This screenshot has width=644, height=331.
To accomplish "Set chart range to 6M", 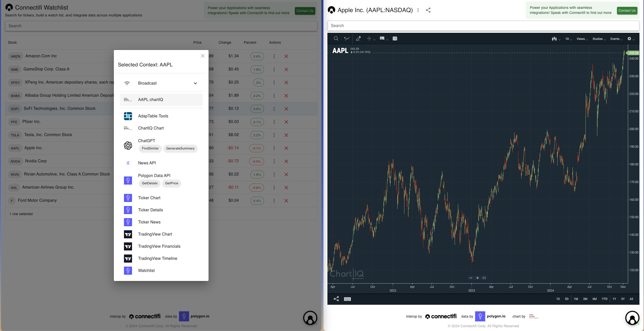I will (x=595, y=299).
